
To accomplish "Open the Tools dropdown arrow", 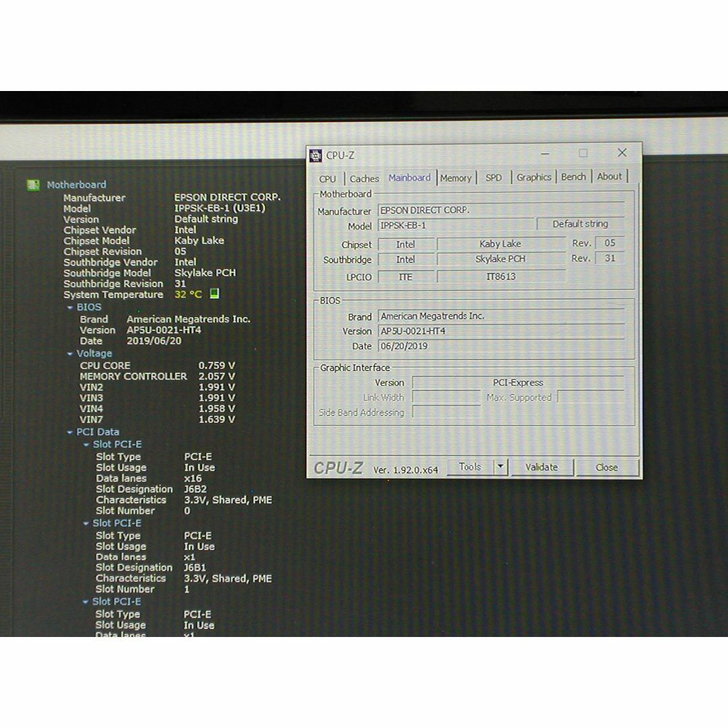I will click(500, 466).
